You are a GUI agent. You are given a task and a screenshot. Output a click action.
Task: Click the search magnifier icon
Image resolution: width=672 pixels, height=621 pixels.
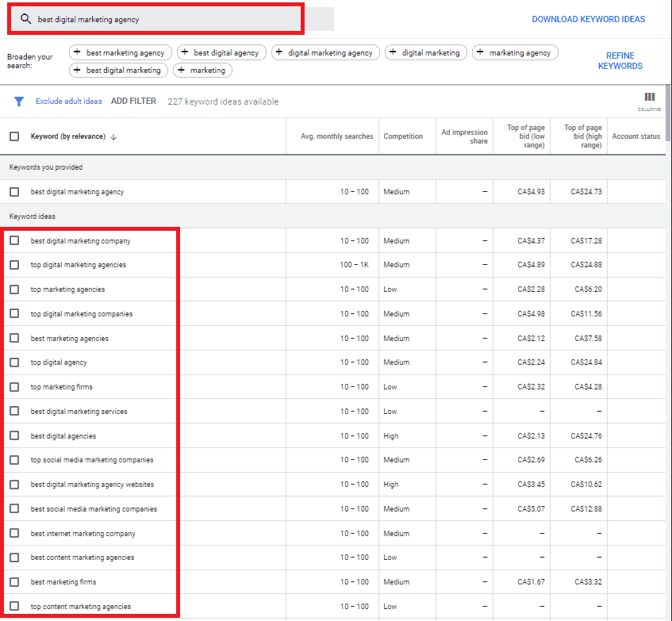click(25, 19)
